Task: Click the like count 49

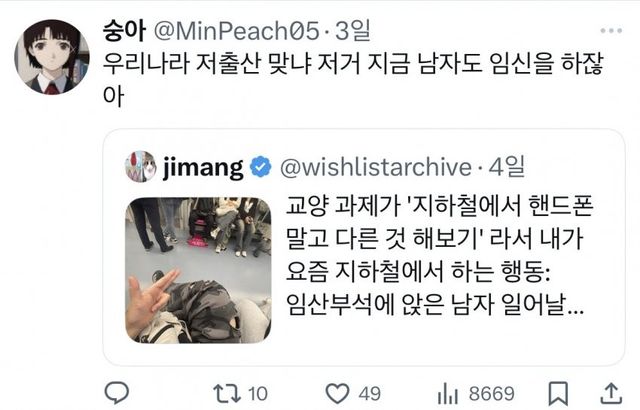Action: (369, 394)
